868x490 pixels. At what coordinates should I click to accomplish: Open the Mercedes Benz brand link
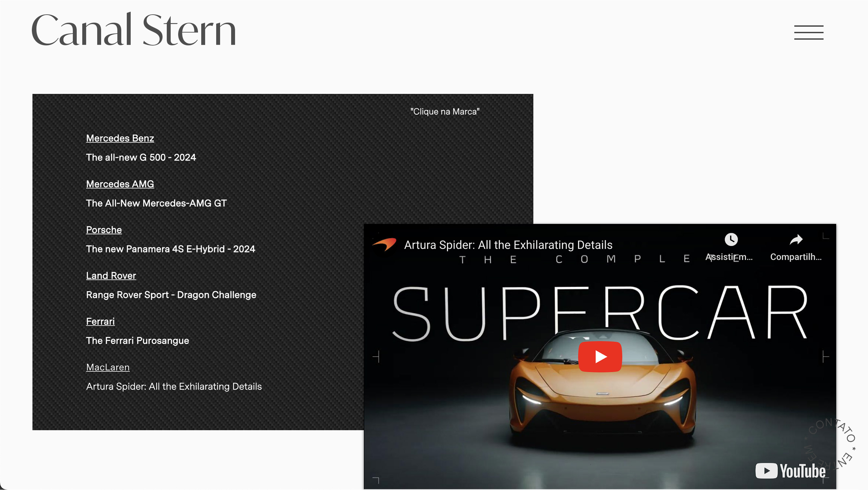tap(120, 138)
